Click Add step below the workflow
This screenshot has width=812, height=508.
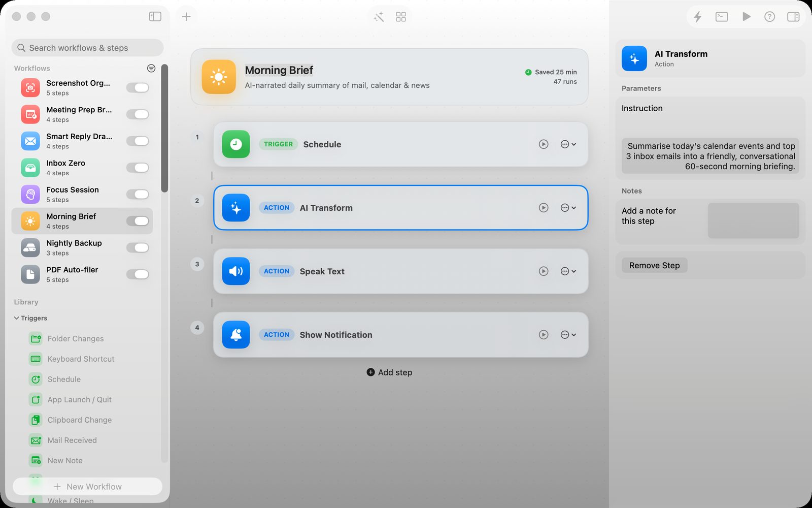(x=390, y=372)
